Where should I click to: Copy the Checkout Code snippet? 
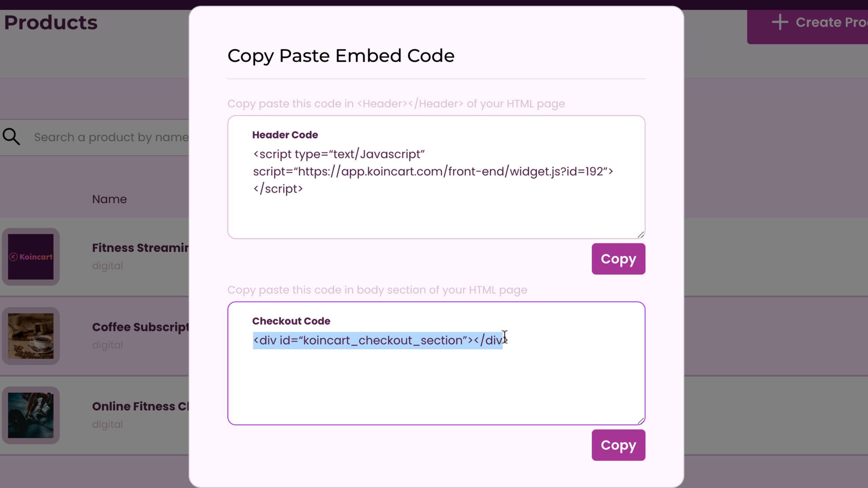(x=618, y=445)
